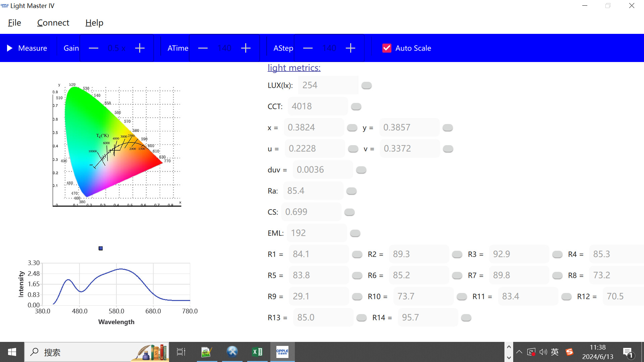Toggle the indicator beside Ra value
This screenshot has height=362, width=644.
point(352,191)
